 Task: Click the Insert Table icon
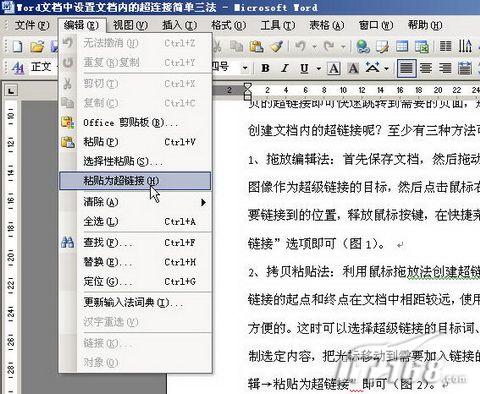tap(402, 46)
